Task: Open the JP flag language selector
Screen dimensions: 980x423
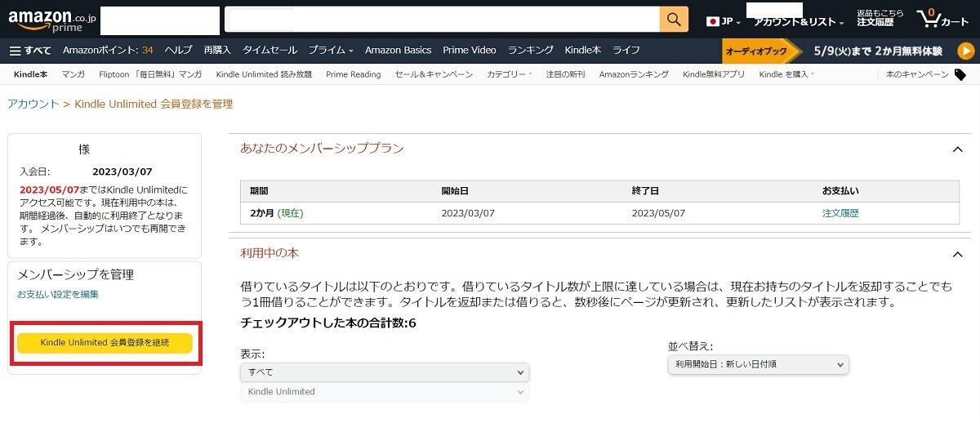Action: 723,21
